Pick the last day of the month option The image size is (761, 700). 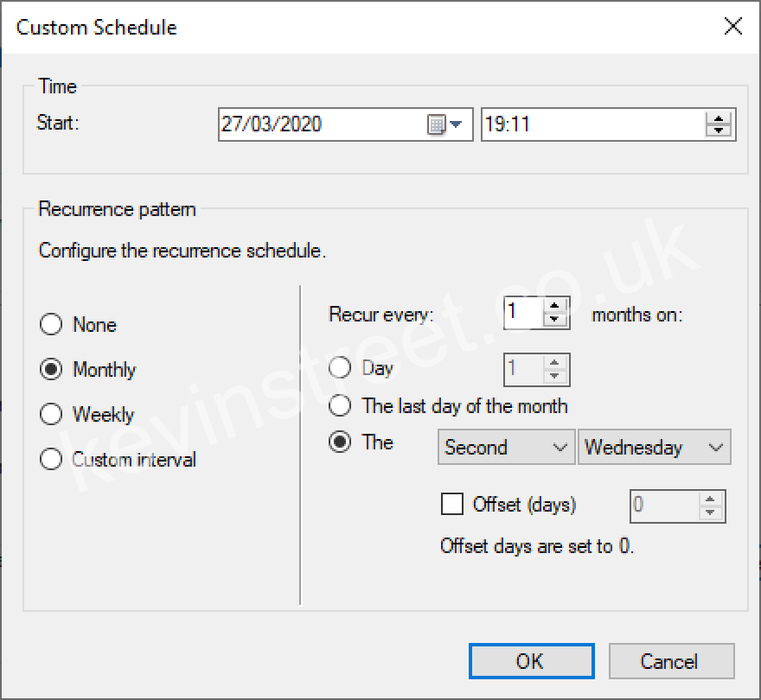[341, 406]
